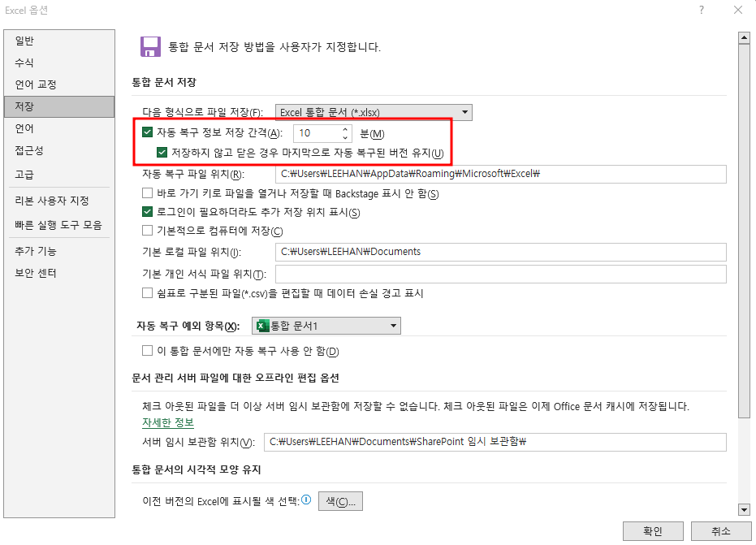Select the 고급 category
The height and width of the screenshot is (545, 756).
click(x=59, y=174)
